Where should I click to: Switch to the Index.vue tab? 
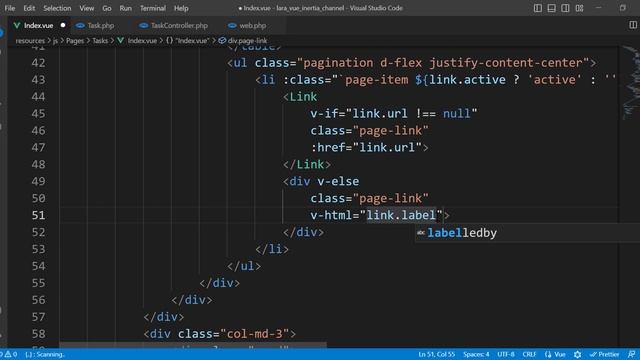38,25
